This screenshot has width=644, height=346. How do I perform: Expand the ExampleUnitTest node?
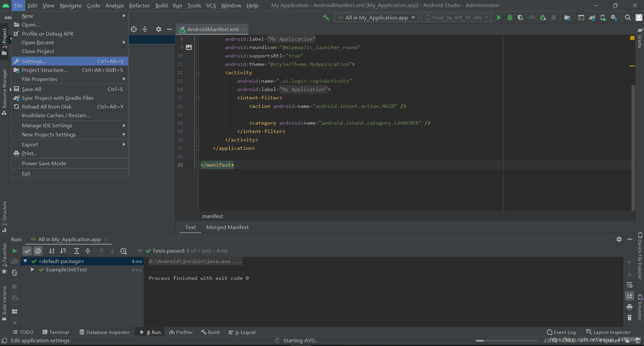pyautogui.click(x=32, y=269)
